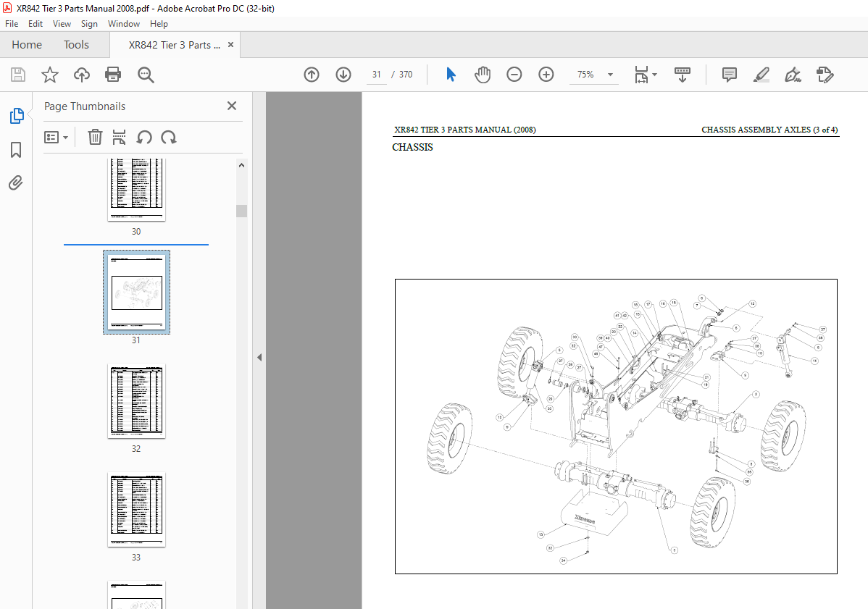Click 'XR842 TIER 3 PARTS MANUAL (2008)' header
Viewport: 868px width, 609px height.
pyautogui.click(x=465, y=130)
